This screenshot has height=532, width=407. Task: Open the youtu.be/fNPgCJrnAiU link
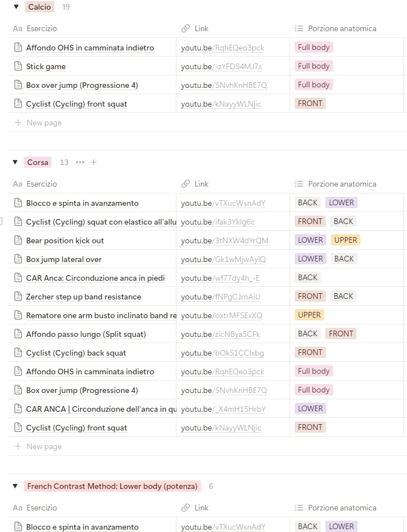(221, 297)
